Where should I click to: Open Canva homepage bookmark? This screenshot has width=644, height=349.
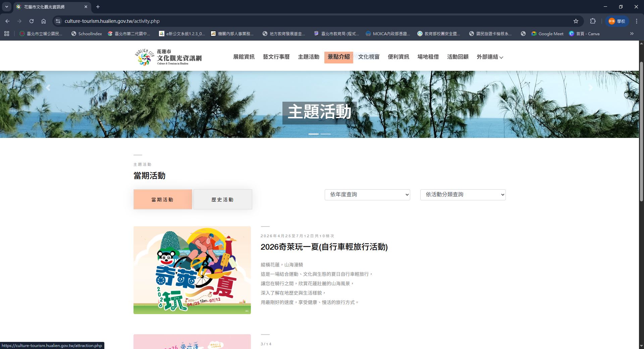pyautogui.click(x=585, y=34)
